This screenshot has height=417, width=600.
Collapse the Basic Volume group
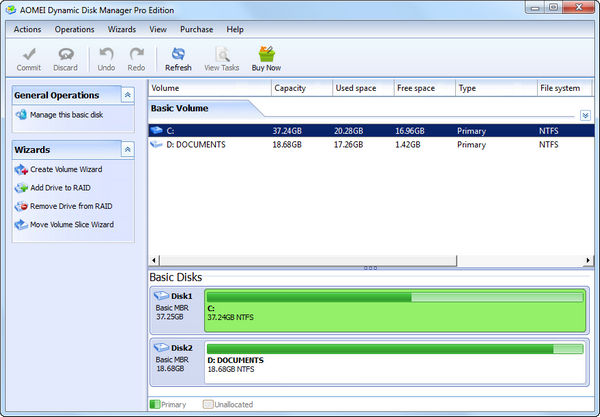click(585, 116)
